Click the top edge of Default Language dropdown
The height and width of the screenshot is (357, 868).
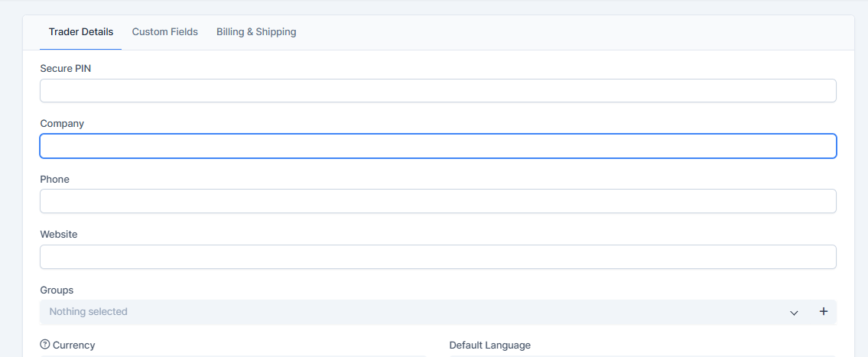tap(642, 355)
